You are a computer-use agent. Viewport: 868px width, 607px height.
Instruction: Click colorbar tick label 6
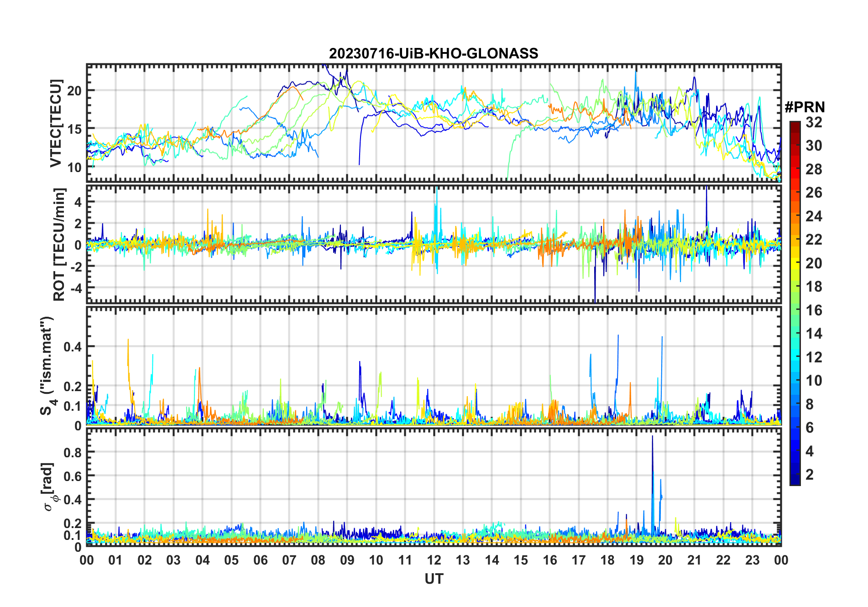pyautogui.click(x=810, y=428)
